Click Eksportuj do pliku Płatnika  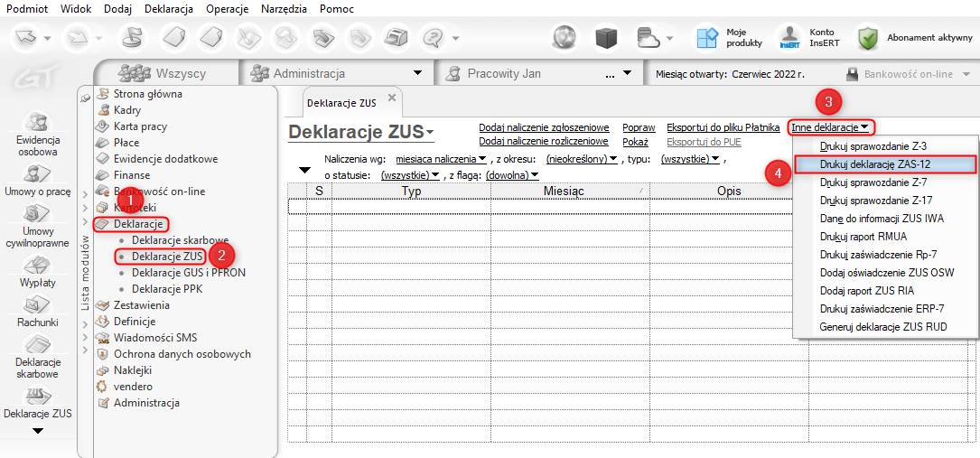723,128
